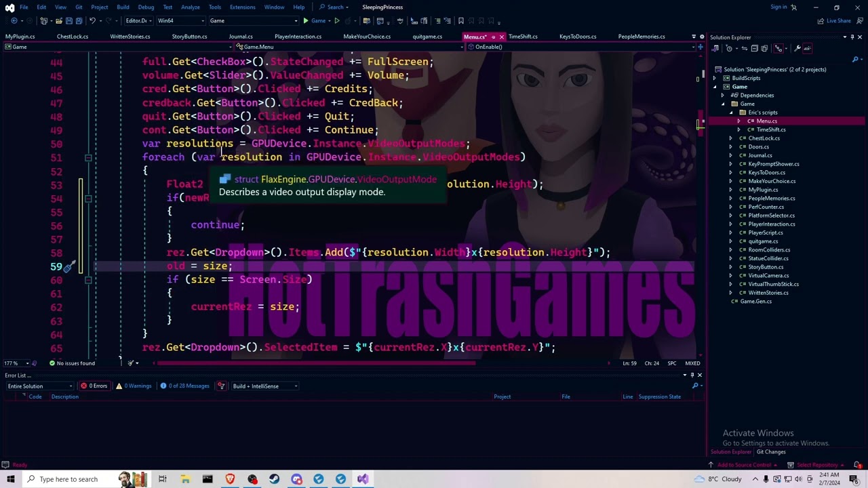Click Windows Start button

(11, 479)
